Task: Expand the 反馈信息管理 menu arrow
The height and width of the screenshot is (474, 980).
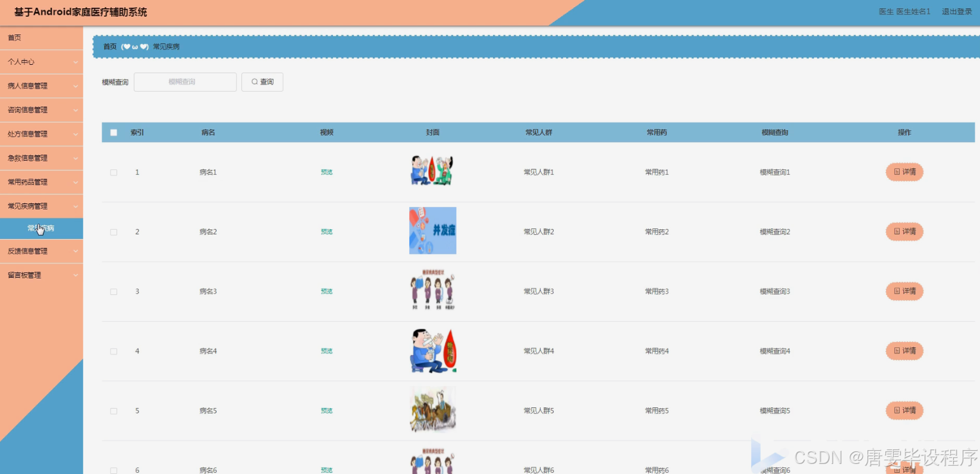Action: click(76, 252)
